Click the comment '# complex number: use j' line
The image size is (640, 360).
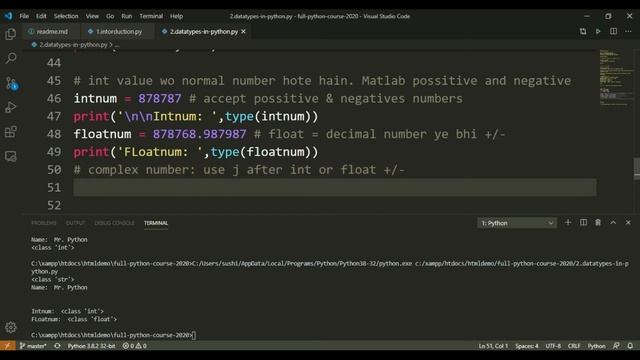239,169
